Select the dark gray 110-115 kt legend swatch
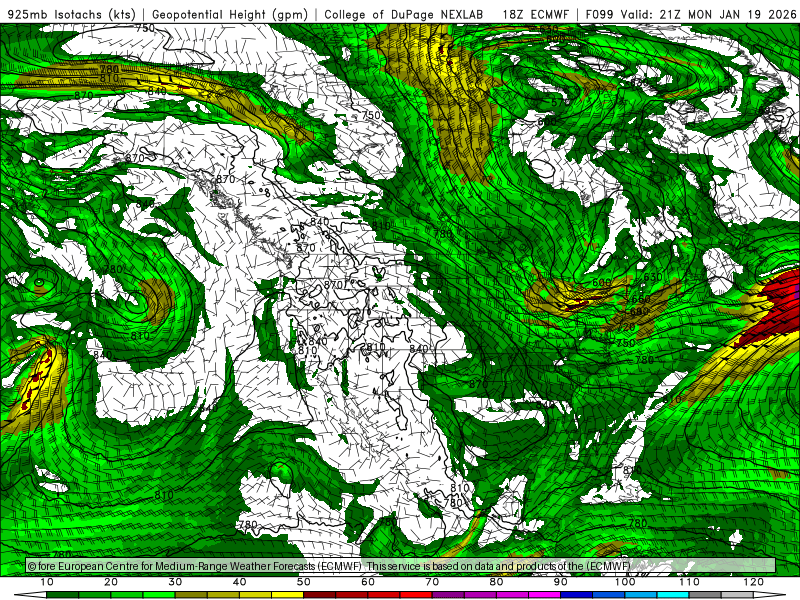The image size is (800, 600). coord(705,595)
